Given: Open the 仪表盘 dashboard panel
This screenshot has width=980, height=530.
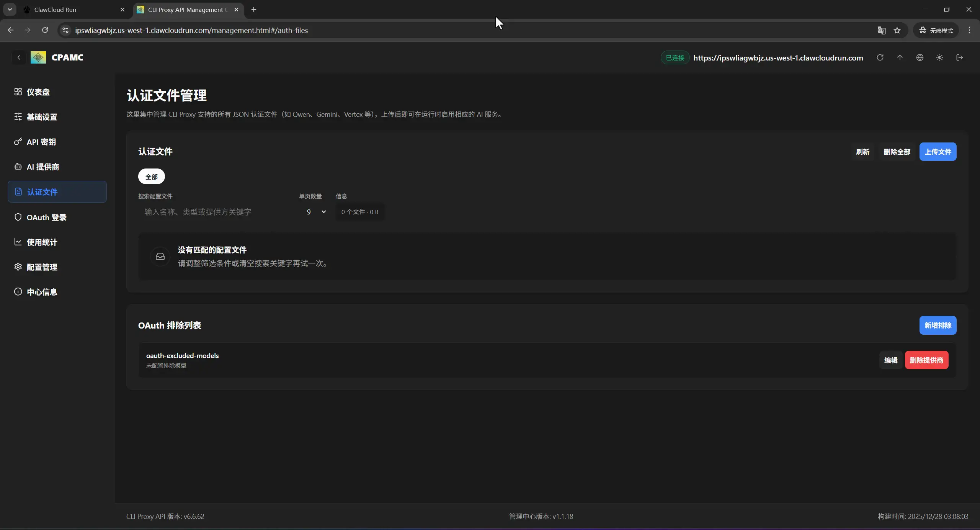Looking at the screenshot, I should pos(38,92).
